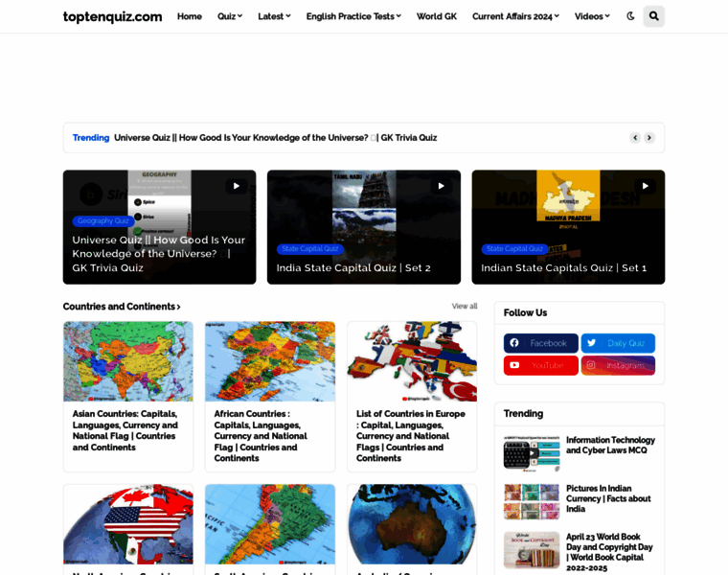The image size is (728, 575).
Task: Expand English Practice Tests menu
Action: (x=353, y=16)
